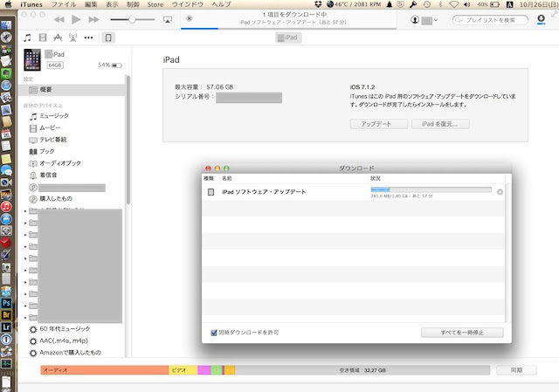Open the 制御 menu
This screenshot has width=559, height=392.
click(133, 4)
